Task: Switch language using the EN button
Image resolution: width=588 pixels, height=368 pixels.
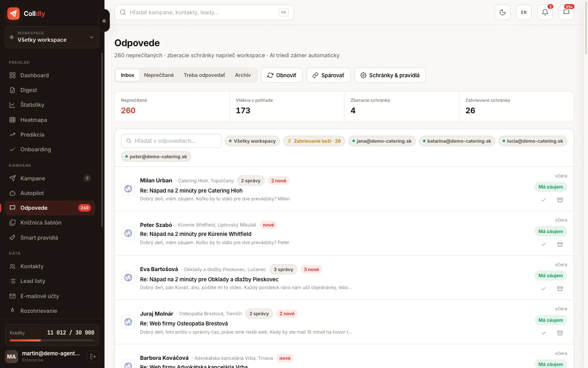Action: (x=524, y=12)
